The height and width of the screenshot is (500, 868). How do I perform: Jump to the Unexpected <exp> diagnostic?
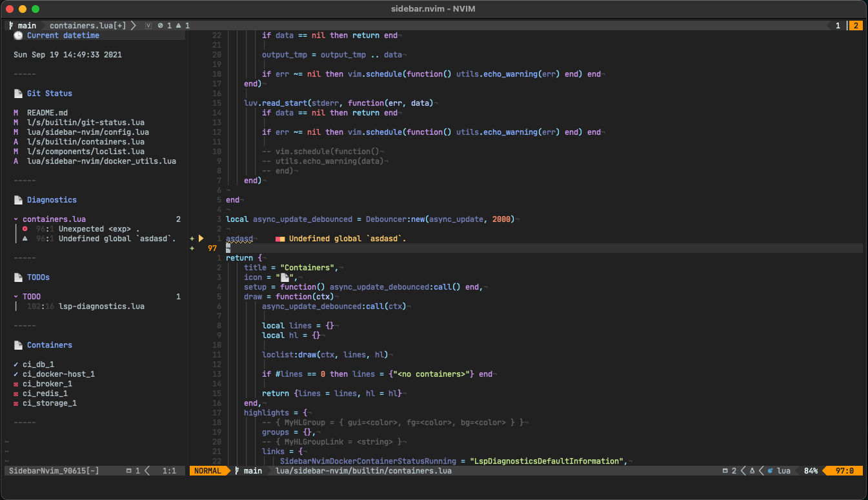click(99, 229)
